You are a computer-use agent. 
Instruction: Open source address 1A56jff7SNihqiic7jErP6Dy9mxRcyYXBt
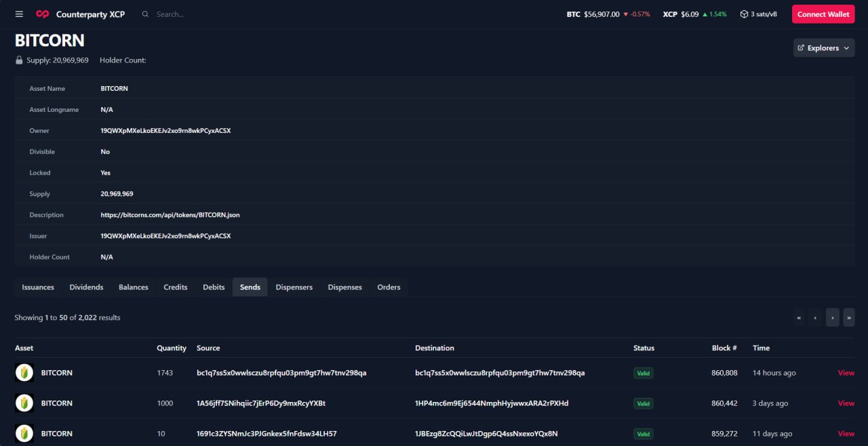point(261,403)
